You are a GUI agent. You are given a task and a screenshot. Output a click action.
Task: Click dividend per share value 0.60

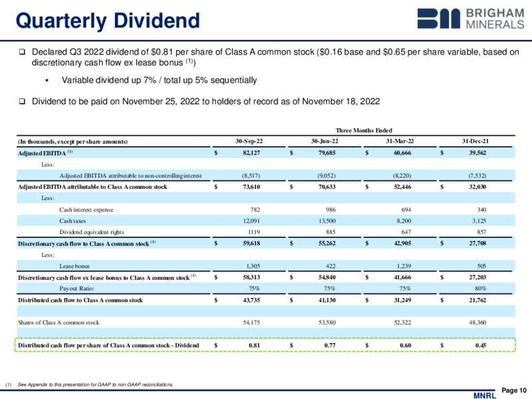pos(405,345)
